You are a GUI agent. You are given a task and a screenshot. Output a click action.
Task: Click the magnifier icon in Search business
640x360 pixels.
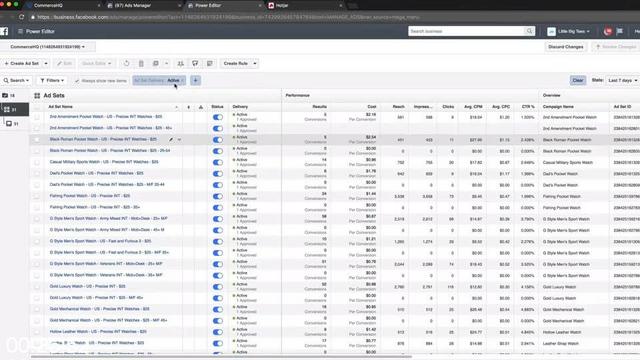click(529, 31)
